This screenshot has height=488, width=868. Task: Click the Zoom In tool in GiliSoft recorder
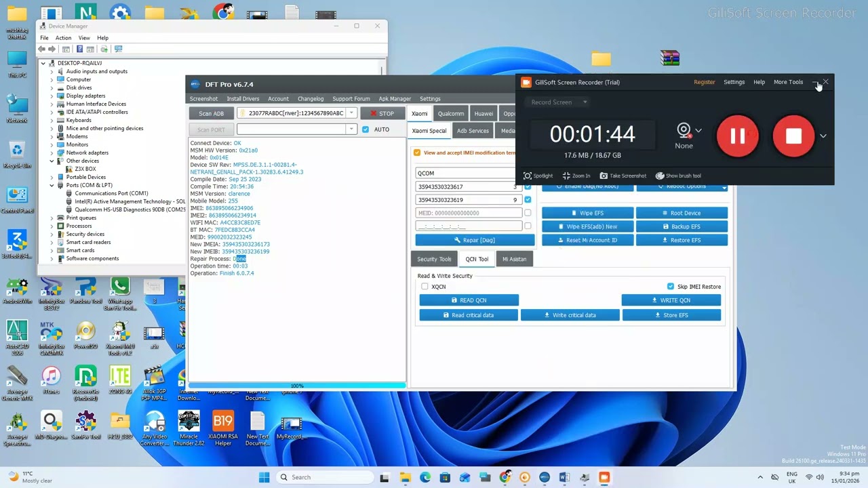pos(576,176)
